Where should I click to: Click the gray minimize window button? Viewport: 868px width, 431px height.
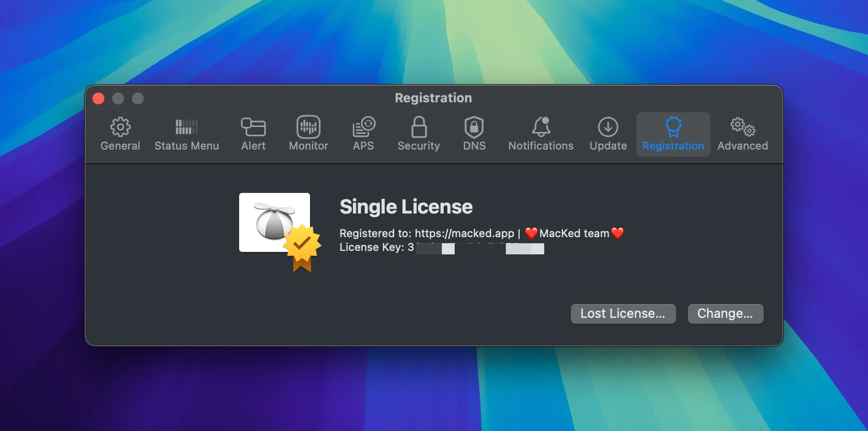pyautogui.click(x=118, y=98)
